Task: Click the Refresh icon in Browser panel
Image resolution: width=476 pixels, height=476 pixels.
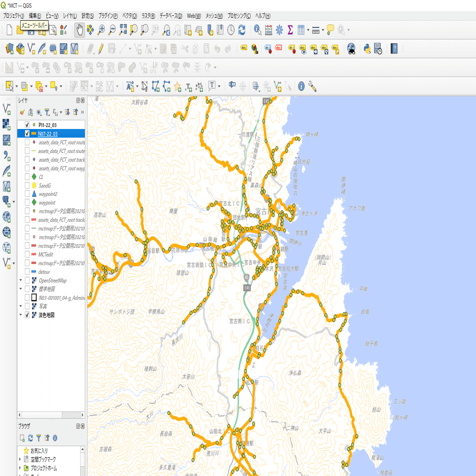Action: point(30,438)
